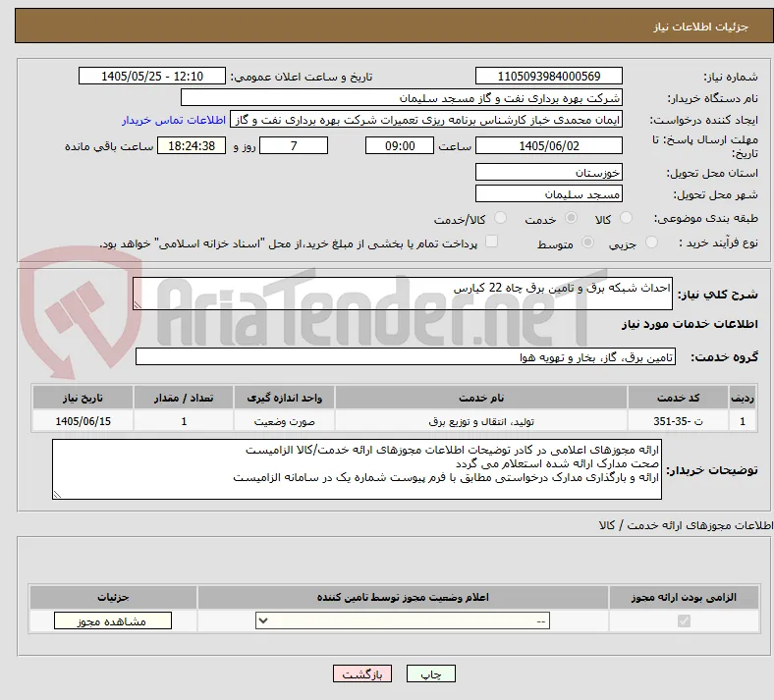Click the deadline date field 1405/06/02
This screenshot has width=774, height=700.
pos(548,146)
